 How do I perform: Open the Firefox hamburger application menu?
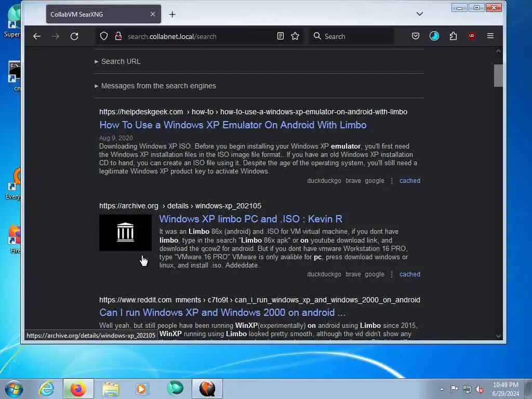tap(490, 36)
